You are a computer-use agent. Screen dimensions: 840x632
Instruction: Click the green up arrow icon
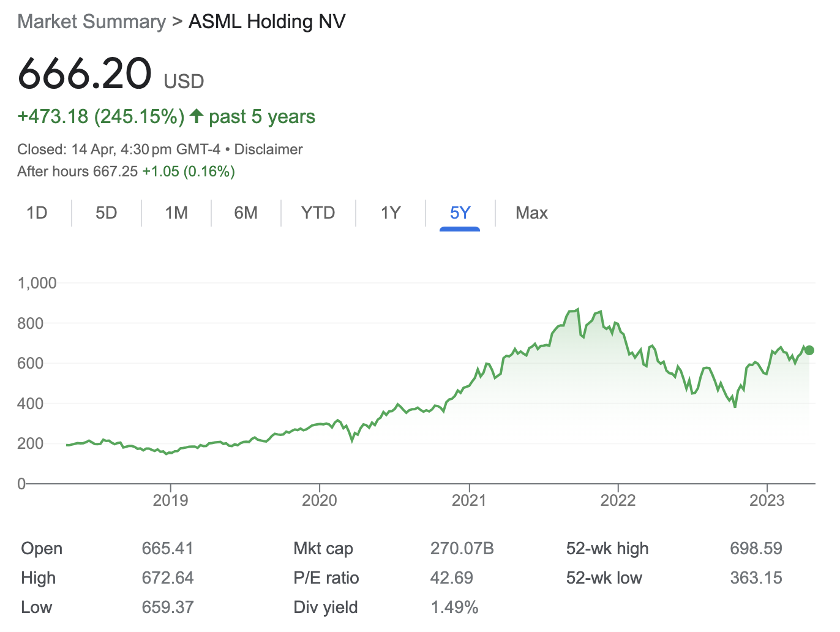click(197, 116)
